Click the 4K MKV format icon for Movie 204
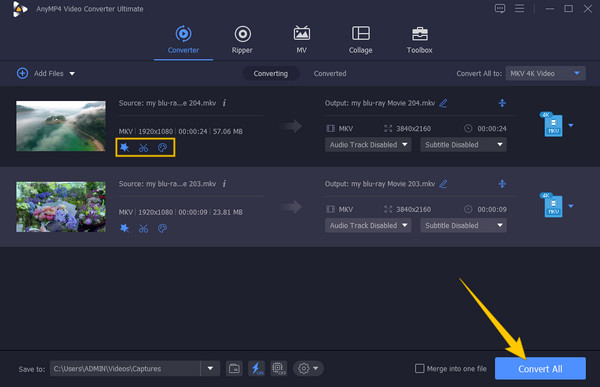This screenshot has height=387, width=600. click(551, 124)
